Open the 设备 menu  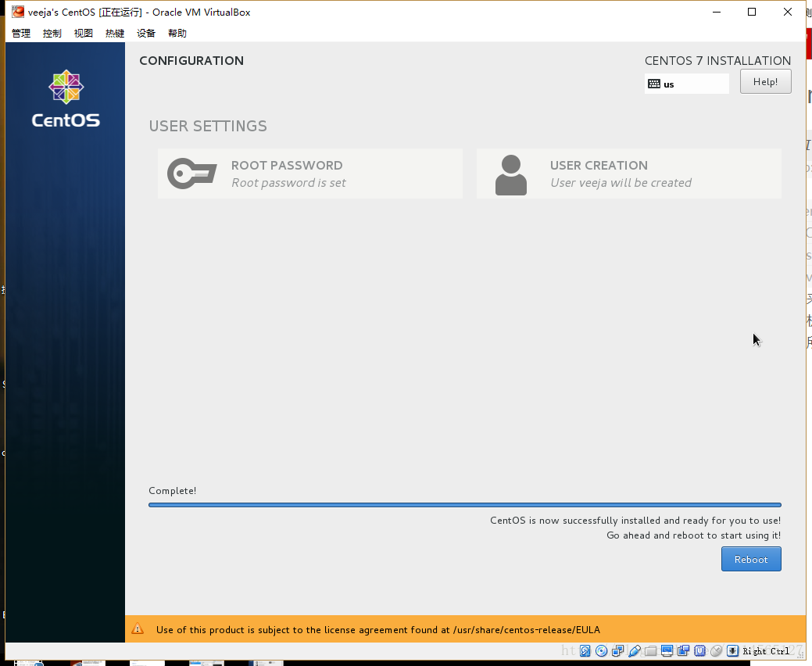tap(146, 33)
